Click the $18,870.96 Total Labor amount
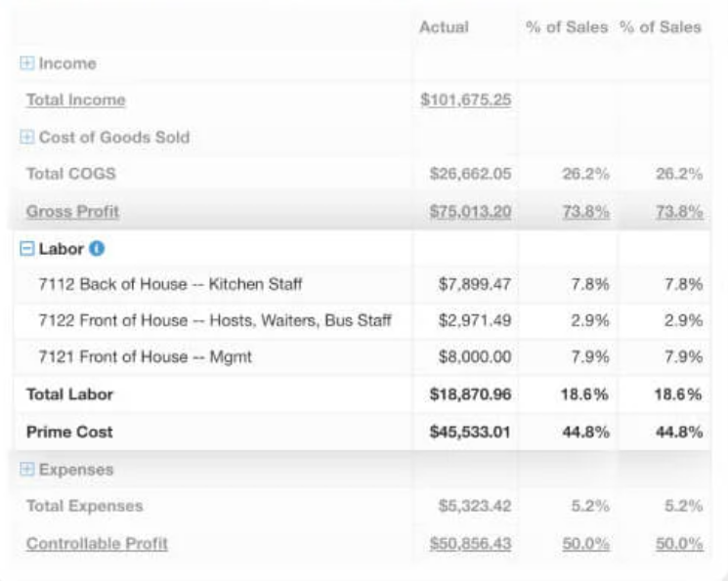This screenshot has height=581, width=728. pyautogui.click(x=470, y=394)
